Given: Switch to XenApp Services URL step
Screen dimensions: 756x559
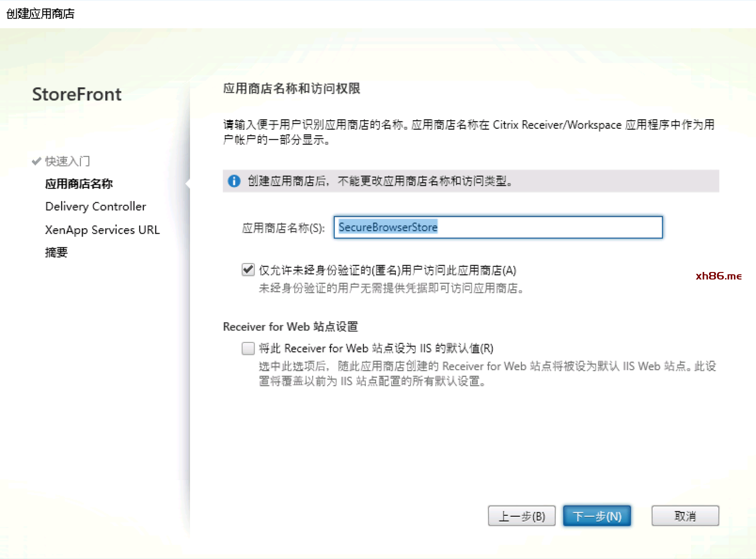Looking at the screenshot, I should tap(102, 230).
